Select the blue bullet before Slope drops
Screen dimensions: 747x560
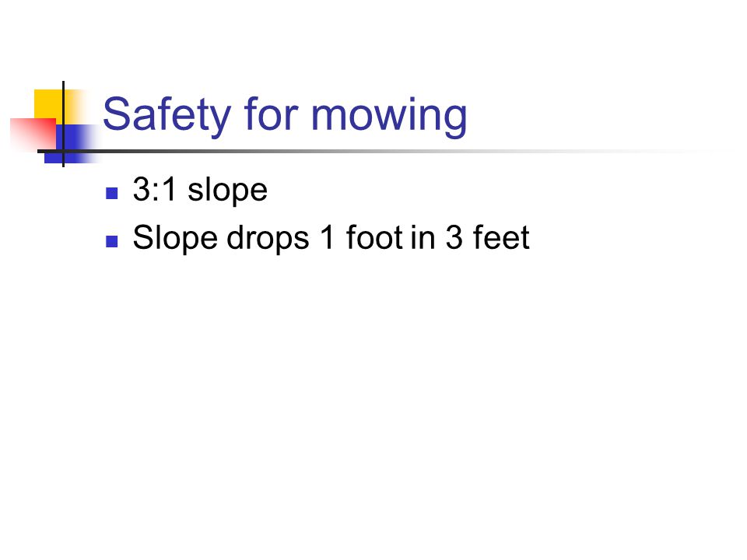pos(112,241)
